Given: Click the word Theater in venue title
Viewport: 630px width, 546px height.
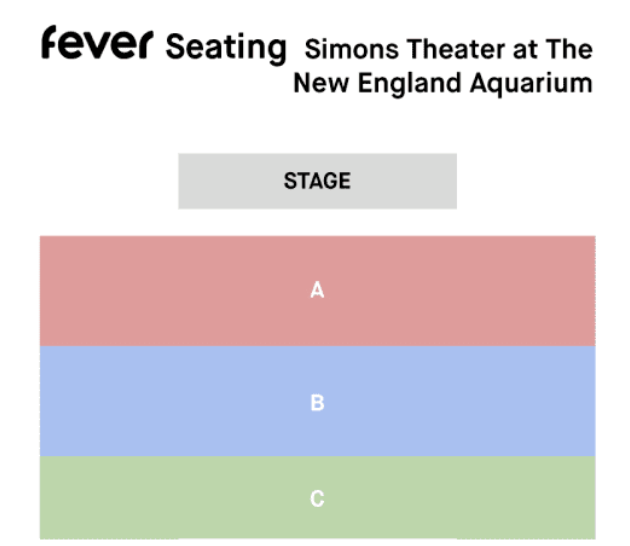Looking at the screenshot, I should [456, 49].
